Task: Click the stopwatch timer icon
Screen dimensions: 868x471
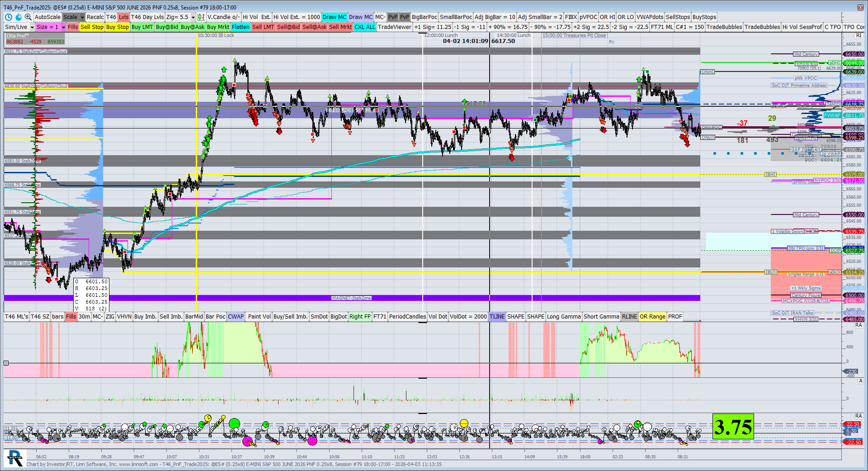Action: [x=19, y=17]
